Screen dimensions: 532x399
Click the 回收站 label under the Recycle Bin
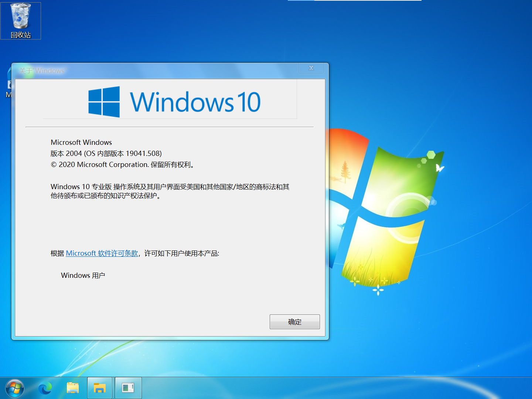[21, 35]
